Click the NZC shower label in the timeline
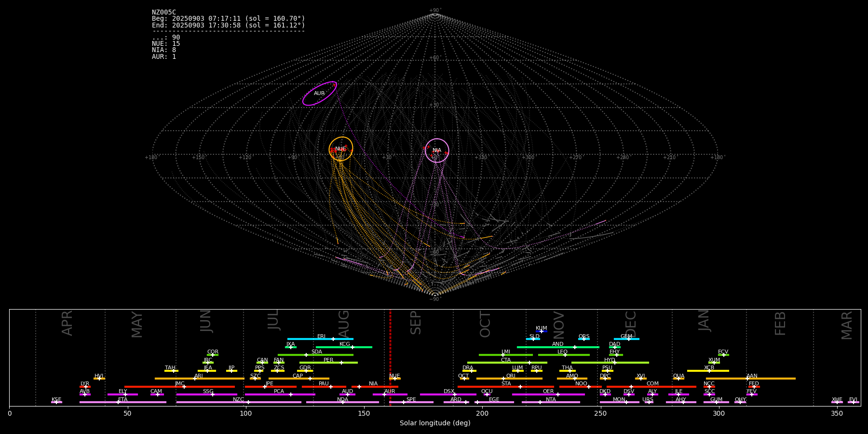Screen dimensions: 868x434 click(239, 400)
